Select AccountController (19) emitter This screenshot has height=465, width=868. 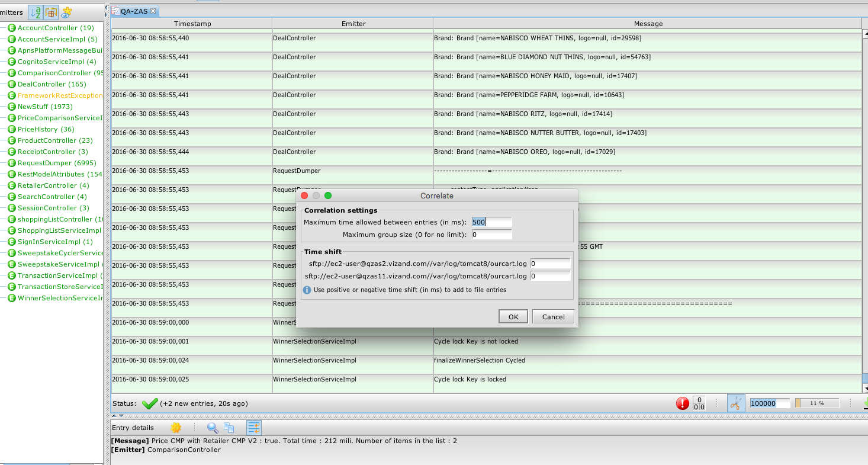click(56, 28)
